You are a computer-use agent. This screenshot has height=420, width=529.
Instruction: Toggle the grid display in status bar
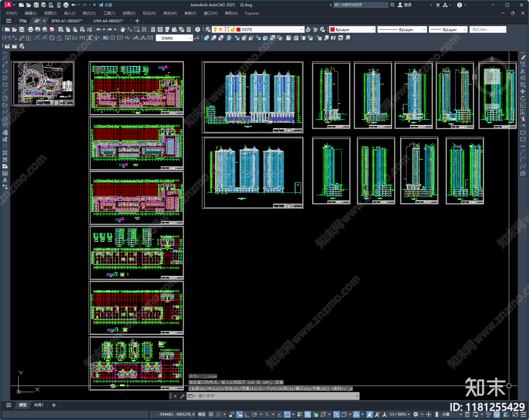click(x=211, y=414)
